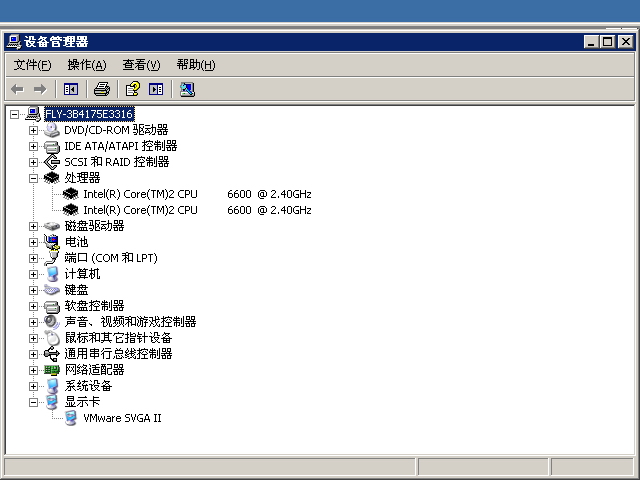Select the 通用串行总线控制器 label

point(118,354)
